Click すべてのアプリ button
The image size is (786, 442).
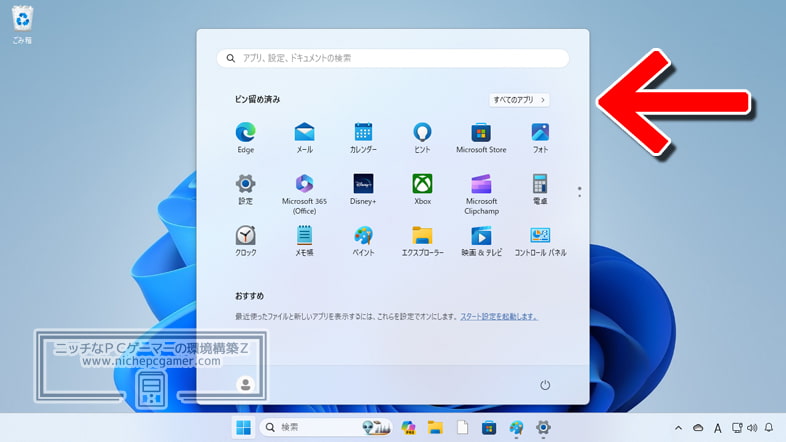pos(519,100)
